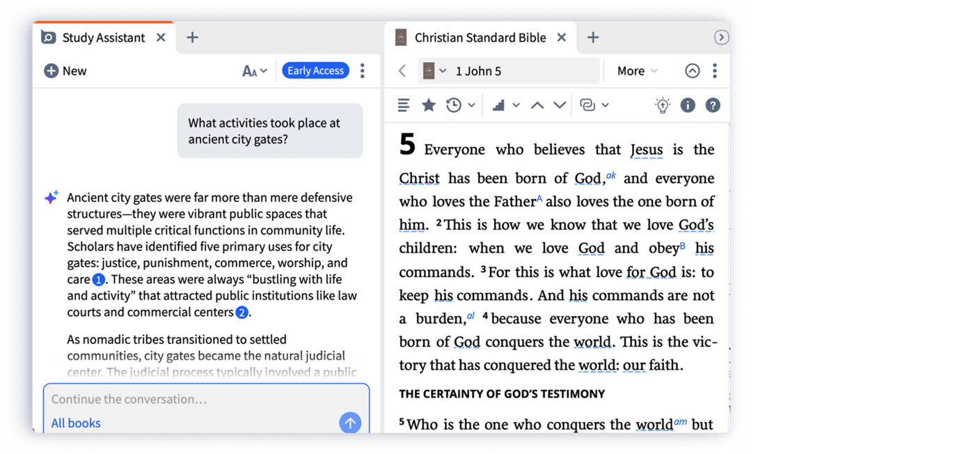Viewport: 980px width, 454px height.
Task: Click the star favorites icon
Action: (x=428, y=104)
